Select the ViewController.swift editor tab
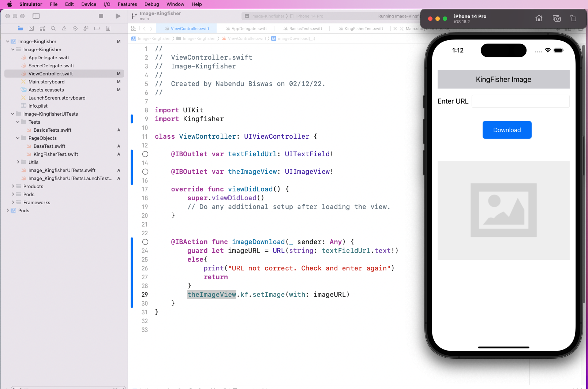 [x=186, y=29]
